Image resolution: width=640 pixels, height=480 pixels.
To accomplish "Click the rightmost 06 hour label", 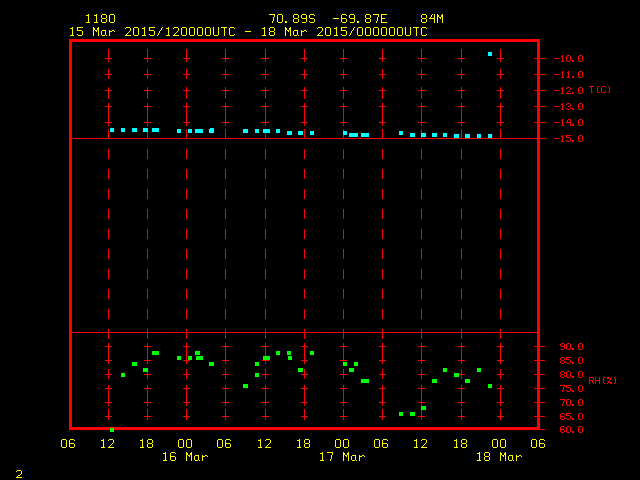I will pos(538,443).
